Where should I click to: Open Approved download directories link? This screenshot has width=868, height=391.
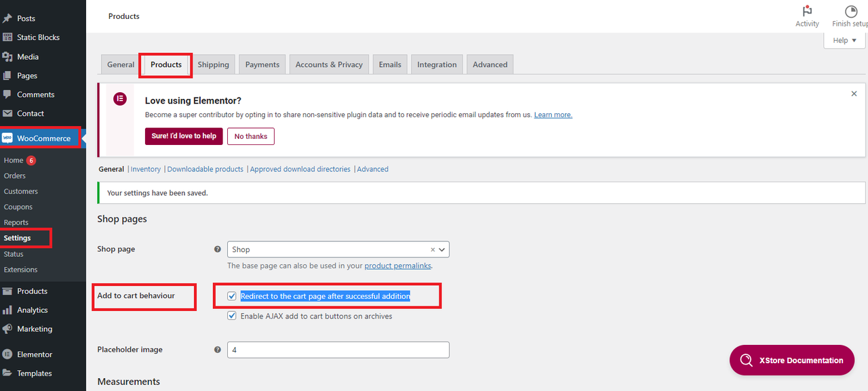click(300, 169)
